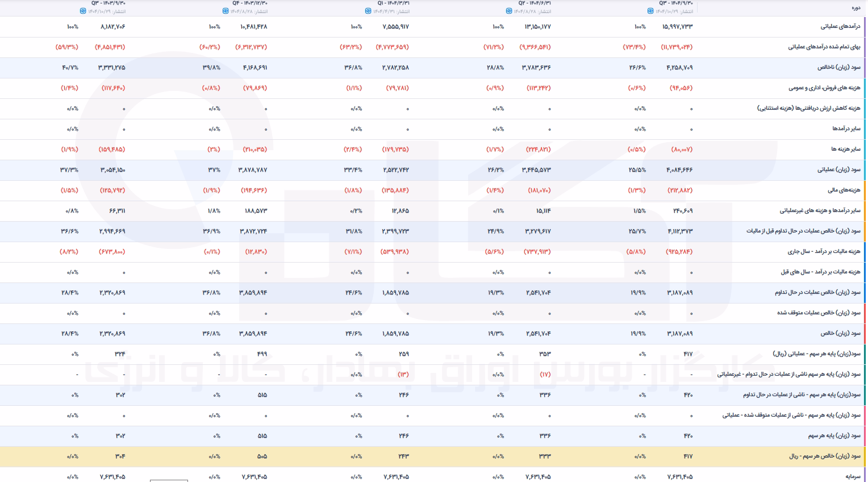Open report icon beside Q4 1403/12/30 publish date
Screen dimensions: 868x482
click(x=226, y=11)
